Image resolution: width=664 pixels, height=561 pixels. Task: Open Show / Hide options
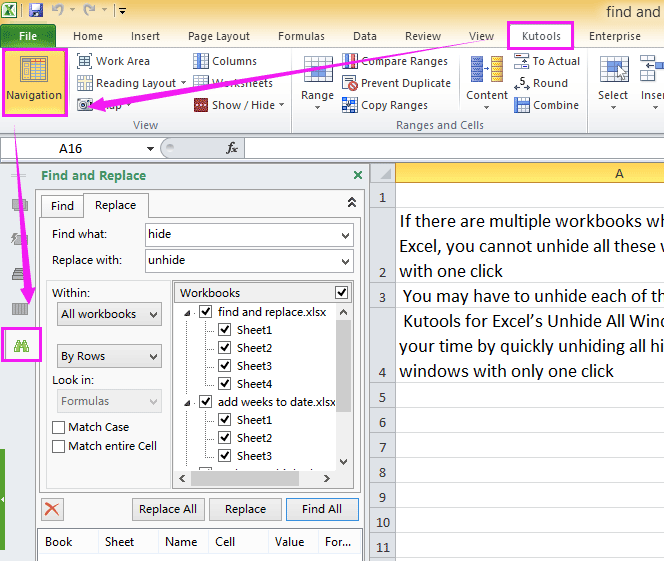[x=239, y=105]
